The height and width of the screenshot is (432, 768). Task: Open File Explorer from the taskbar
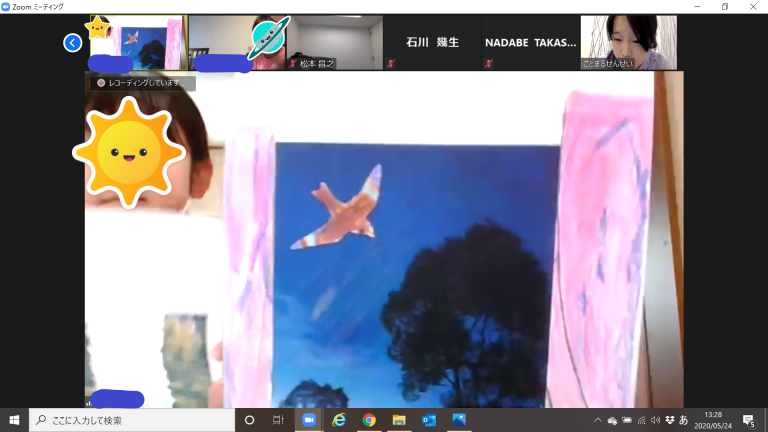click(x=399, y=420)
